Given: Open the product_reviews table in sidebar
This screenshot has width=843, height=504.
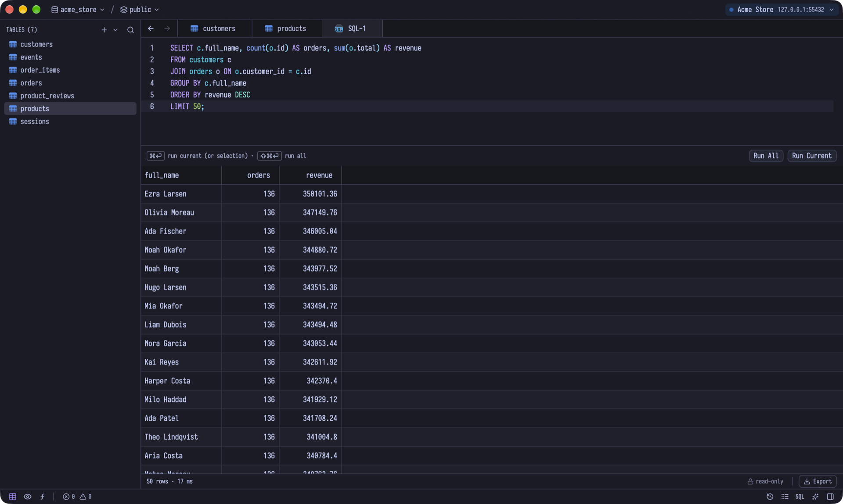Looking at the screenshot, I should click(x=70, y=96).
